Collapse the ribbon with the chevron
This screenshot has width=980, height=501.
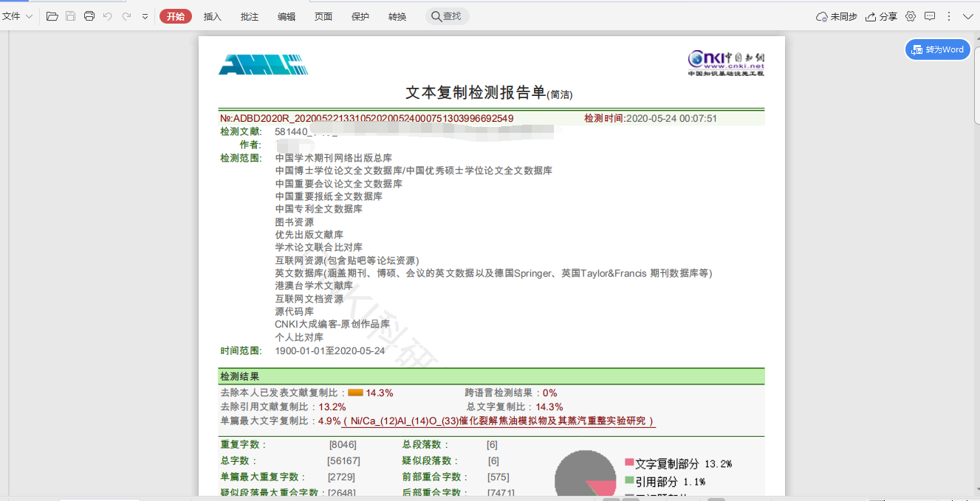click(x=968, y=16)
